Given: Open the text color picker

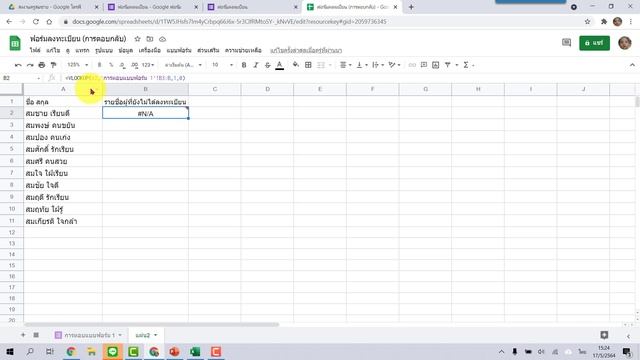Looking at the screenshot, I should click(280, 65).
